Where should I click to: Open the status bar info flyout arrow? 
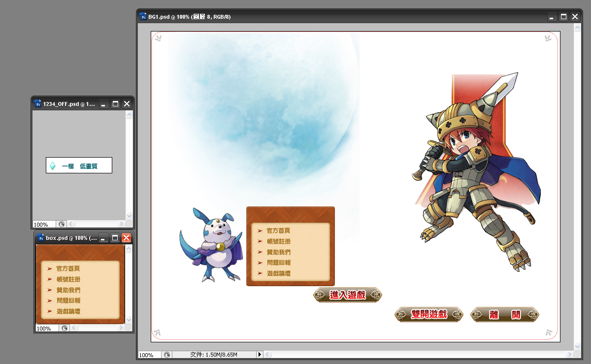(x=260, y=355)
